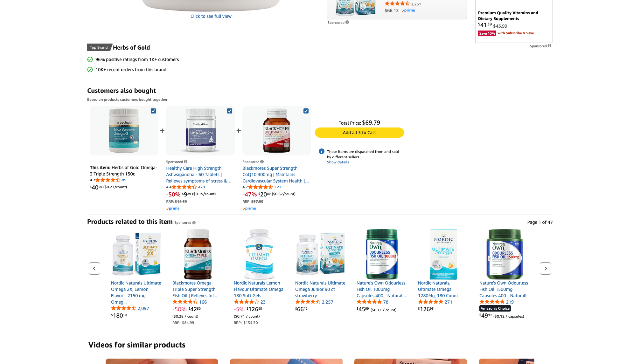Click info icon beside Ashwagandha Sponsored label
This screenshot has height=364, width=640.
pos(186,162)
